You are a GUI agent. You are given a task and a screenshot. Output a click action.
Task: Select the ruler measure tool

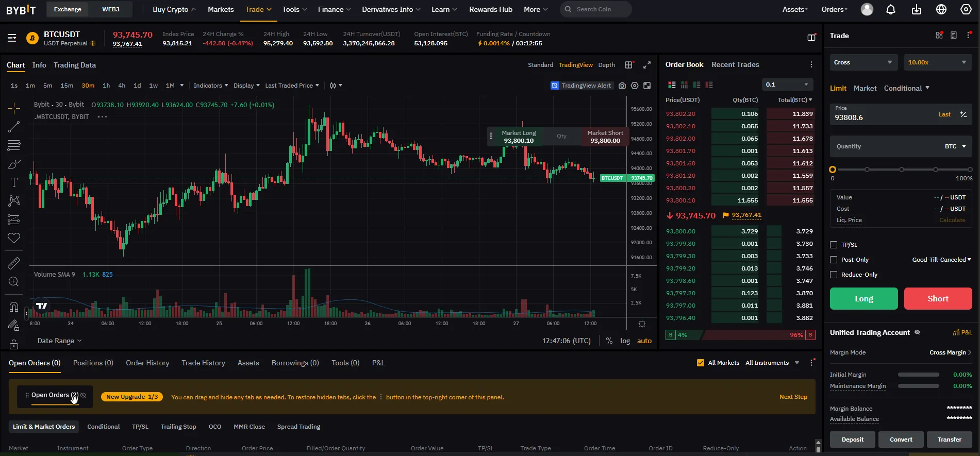pyautogui.click(x=14, y=263)
